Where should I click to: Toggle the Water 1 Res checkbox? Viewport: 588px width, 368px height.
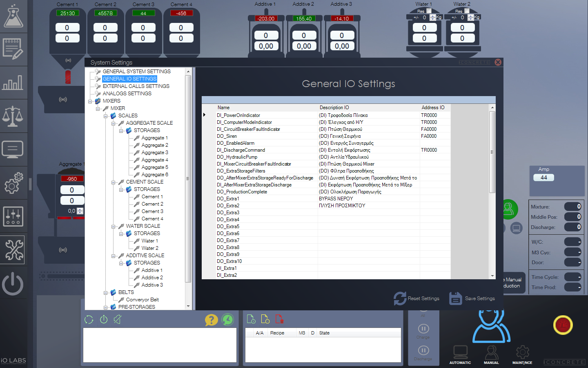pyautogui.click(x=429, y=11)
